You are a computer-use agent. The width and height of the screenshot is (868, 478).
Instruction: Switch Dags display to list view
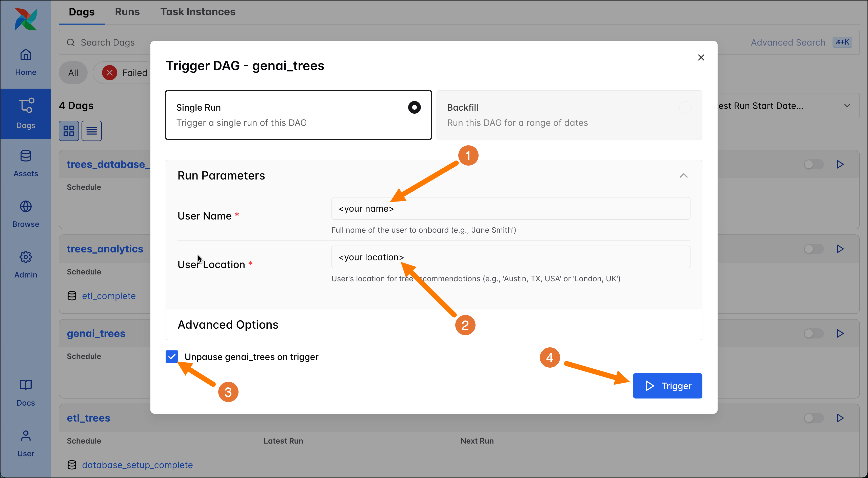pos(91,131)
